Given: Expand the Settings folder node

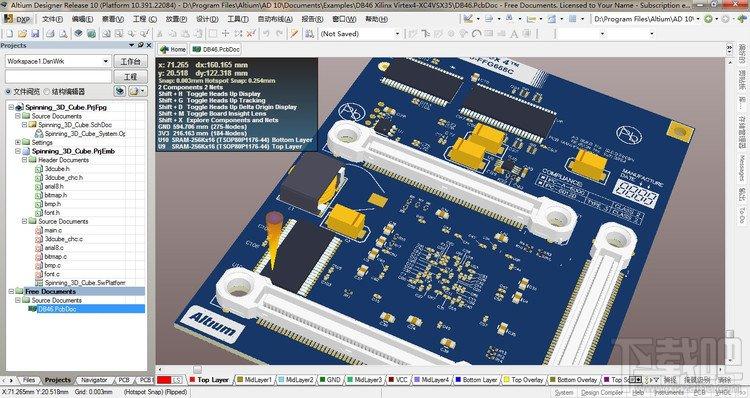Looking at the screenshot, I should (x=18, y=142).
